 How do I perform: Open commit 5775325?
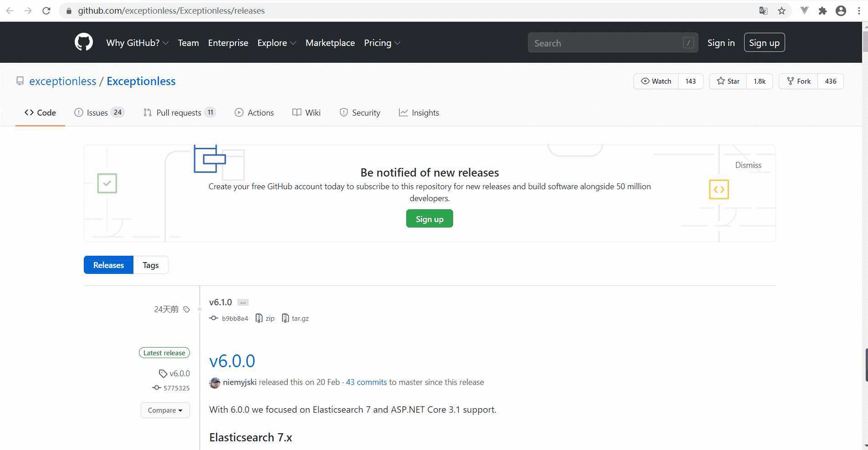pyautogui.click(x=171, y=388)
